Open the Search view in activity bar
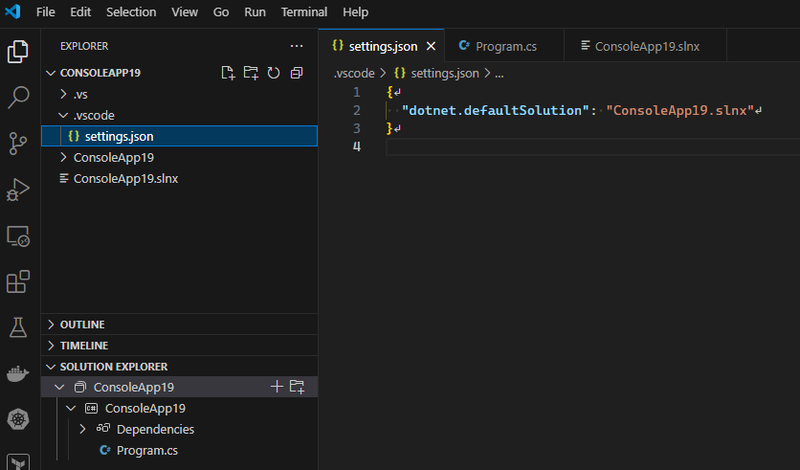Image resolution: width=800 pixels, height=470 pixels. pyautogui.click(x=18, y=97)
